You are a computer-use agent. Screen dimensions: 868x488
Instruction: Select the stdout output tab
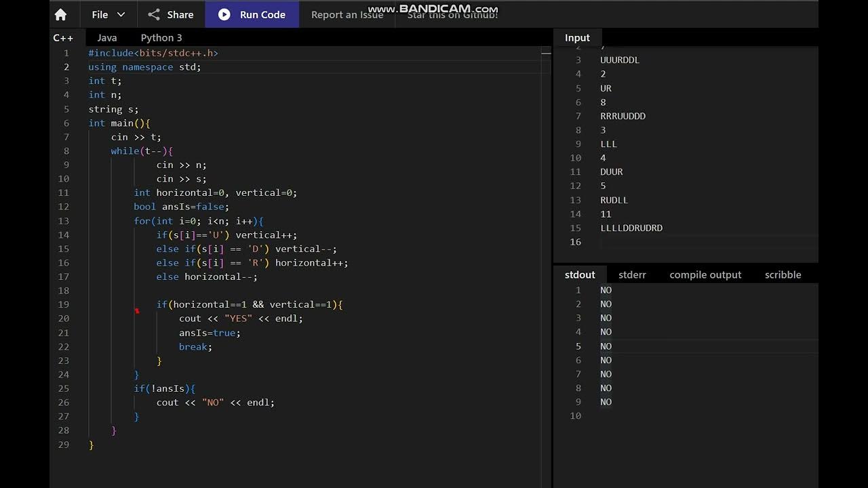(x=580, y=274)
